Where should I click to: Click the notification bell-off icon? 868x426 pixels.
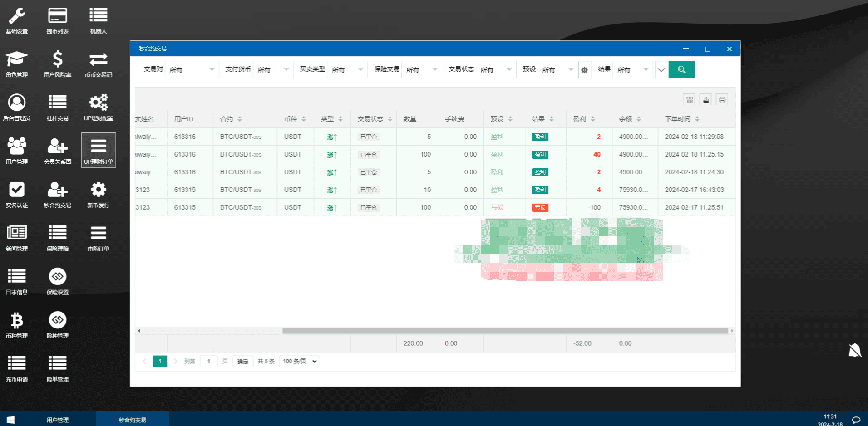tap(855, 350)
